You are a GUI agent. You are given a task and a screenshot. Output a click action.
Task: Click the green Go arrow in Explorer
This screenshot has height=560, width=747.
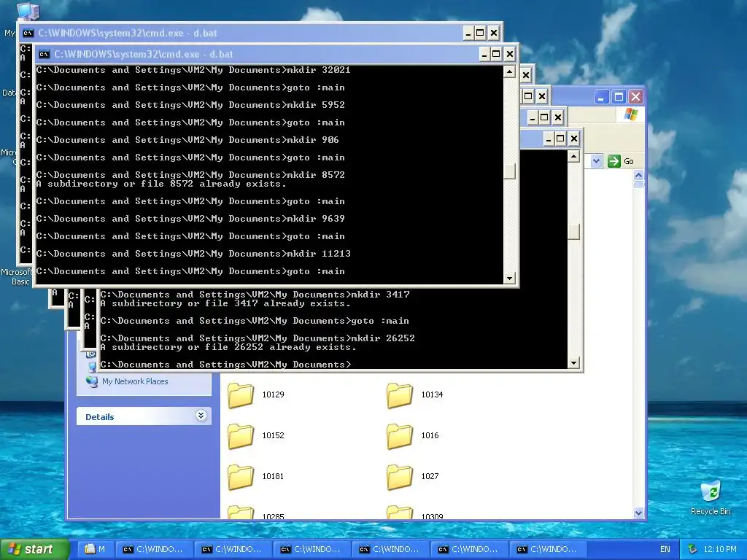[x=614, y=161]
